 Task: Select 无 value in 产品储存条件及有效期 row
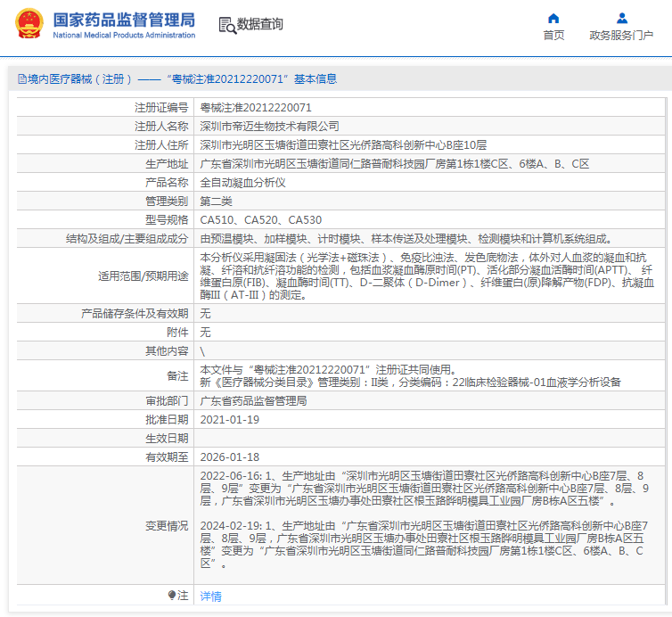pyautogui.click(x=205, y=314)
